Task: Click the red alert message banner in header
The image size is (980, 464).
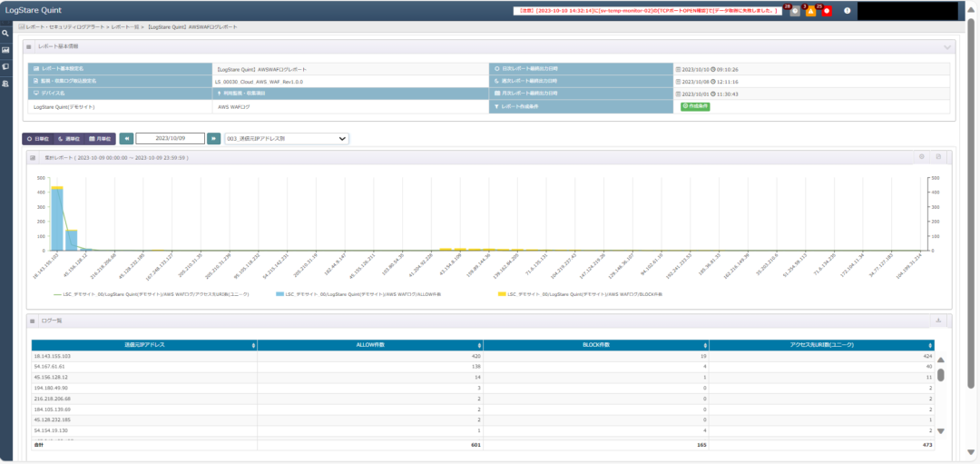Action: tap(647, 11)
